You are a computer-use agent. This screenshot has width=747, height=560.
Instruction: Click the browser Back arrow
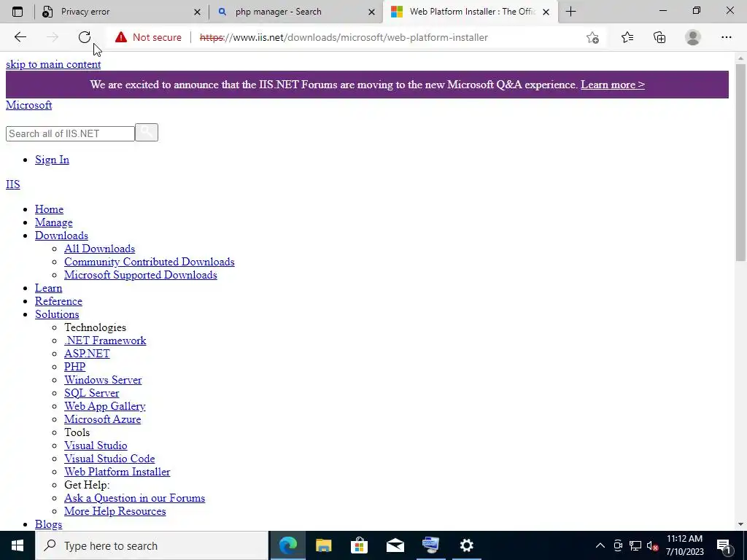tap(20, 37)
